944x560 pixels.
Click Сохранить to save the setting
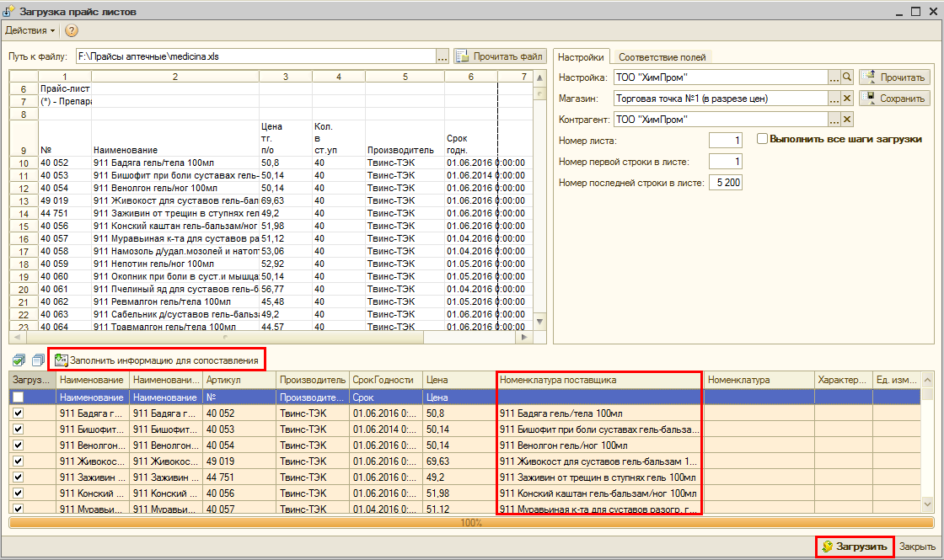pos(894,99)
